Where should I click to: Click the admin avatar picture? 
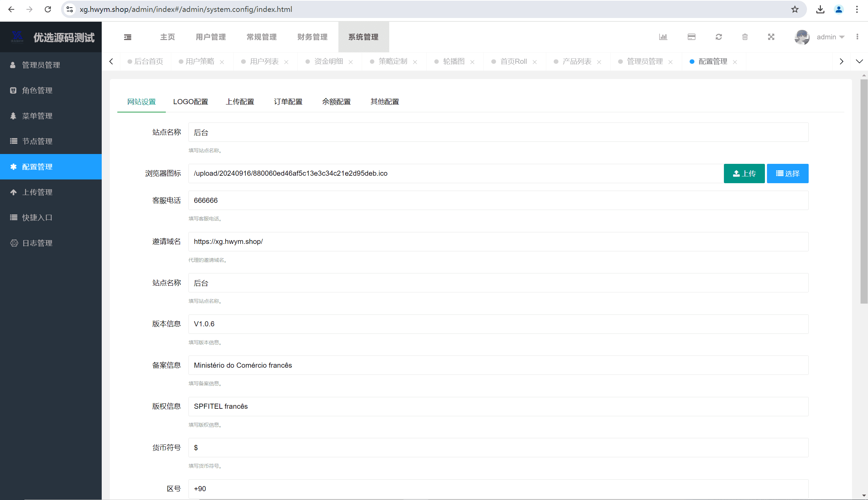point(802,37)
